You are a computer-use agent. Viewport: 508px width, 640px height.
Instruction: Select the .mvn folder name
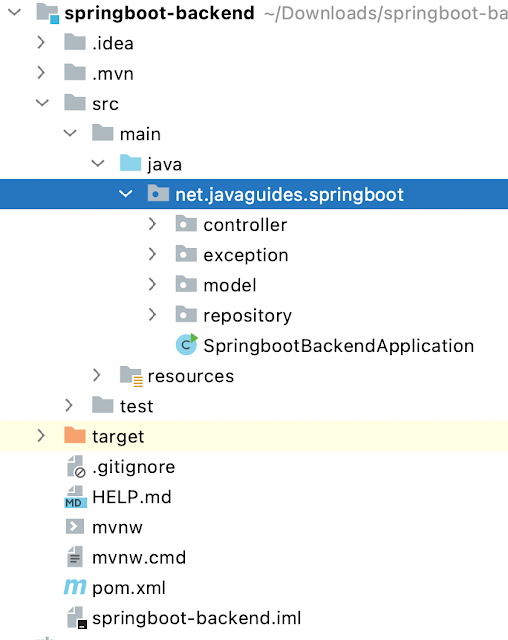(113, 74)
